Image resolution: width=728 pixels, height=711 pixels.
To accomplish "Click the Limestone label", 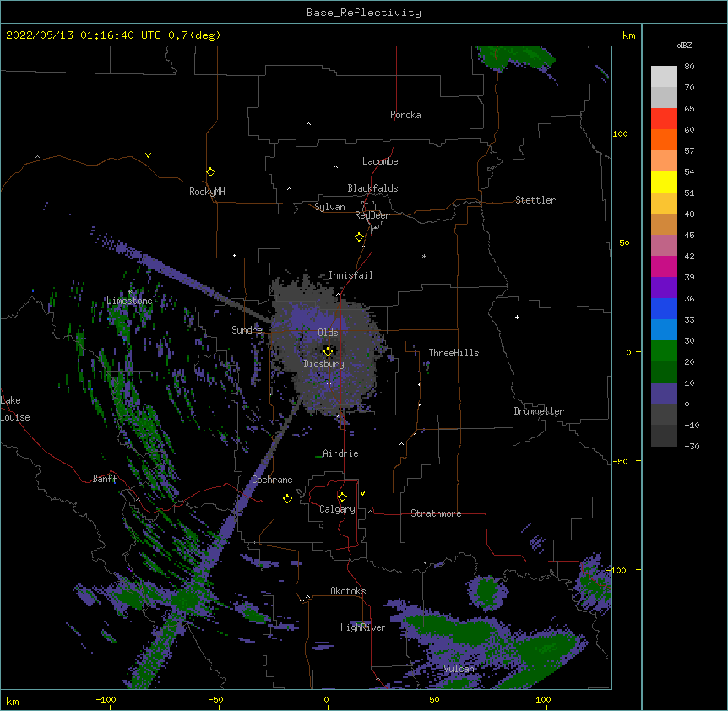I will coord(129,301).
